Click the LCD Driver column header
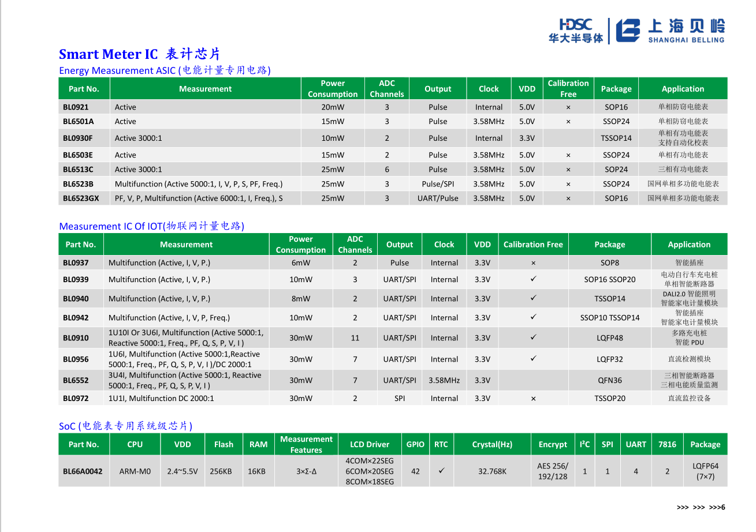The height and width of the screenshot is (532, 756). click(369, 444)
